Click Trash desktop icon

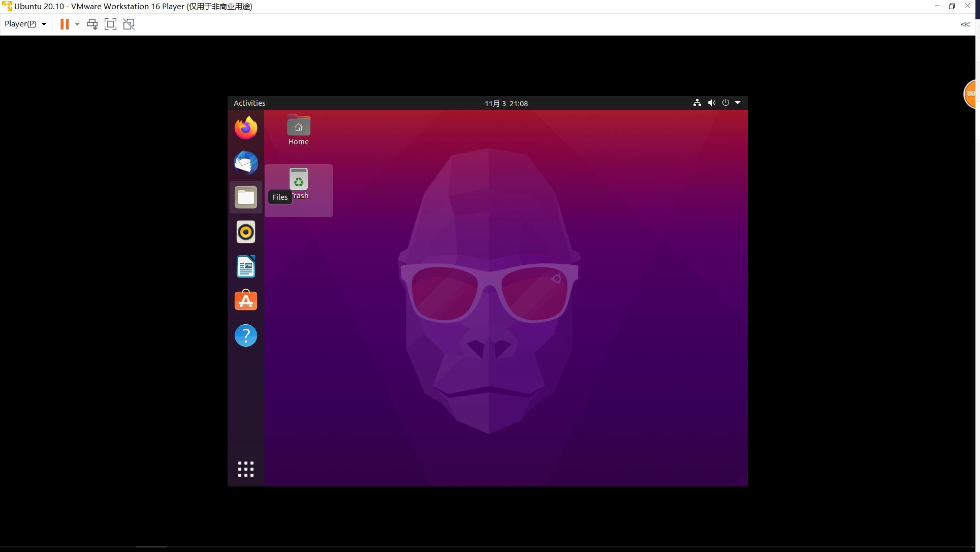[x=298, y=180]
